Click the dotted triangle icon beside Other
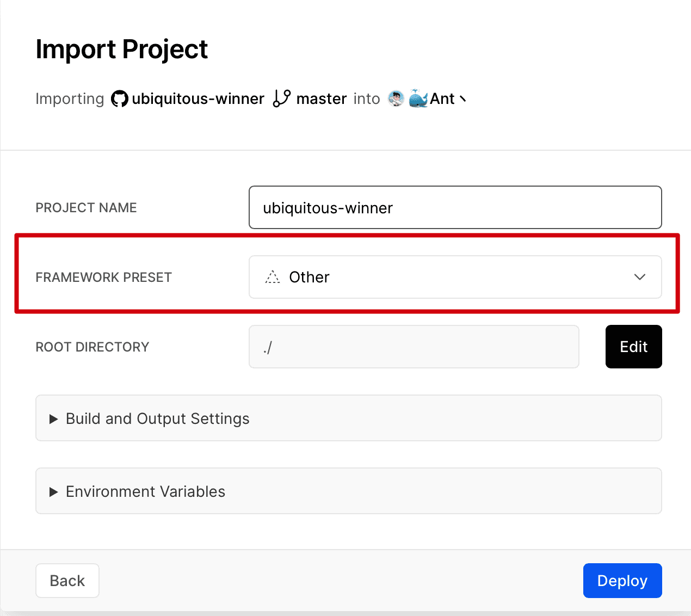The image size is (691, 616). point(272,277)
